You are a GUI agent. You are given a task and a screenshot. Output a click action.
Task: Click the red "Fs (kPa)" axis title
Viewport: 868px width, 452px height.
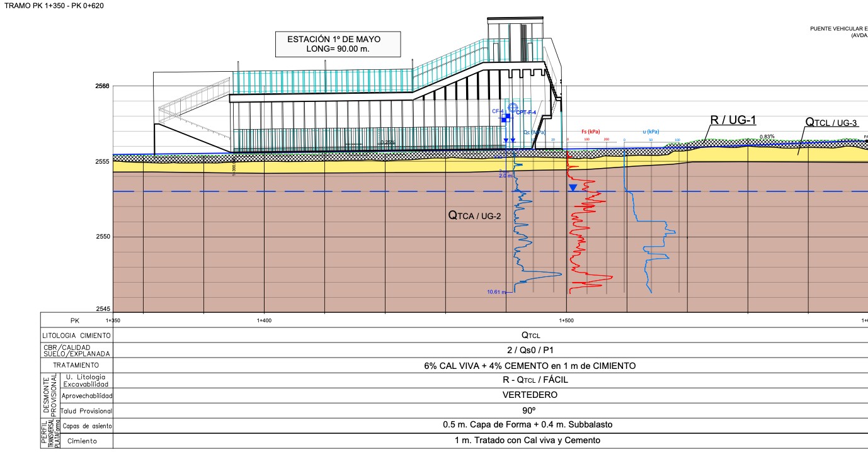tap(590, 131)
